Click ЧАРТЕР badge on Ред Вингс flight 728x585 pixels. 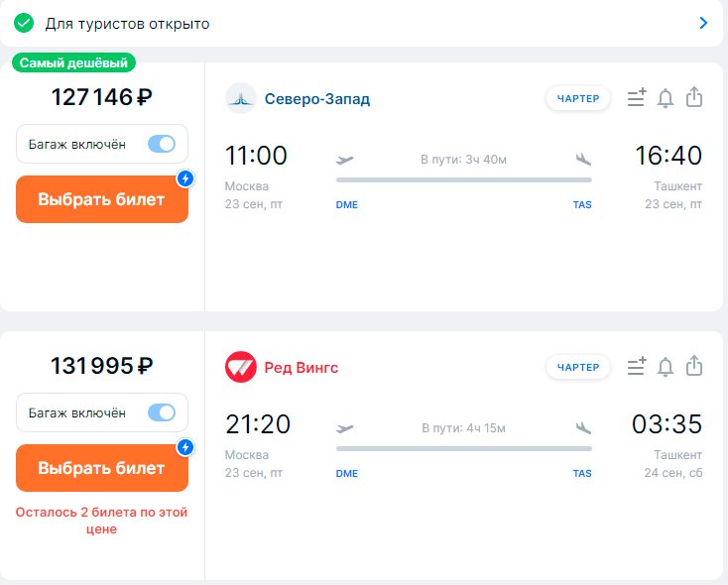[x=578, y=367]
